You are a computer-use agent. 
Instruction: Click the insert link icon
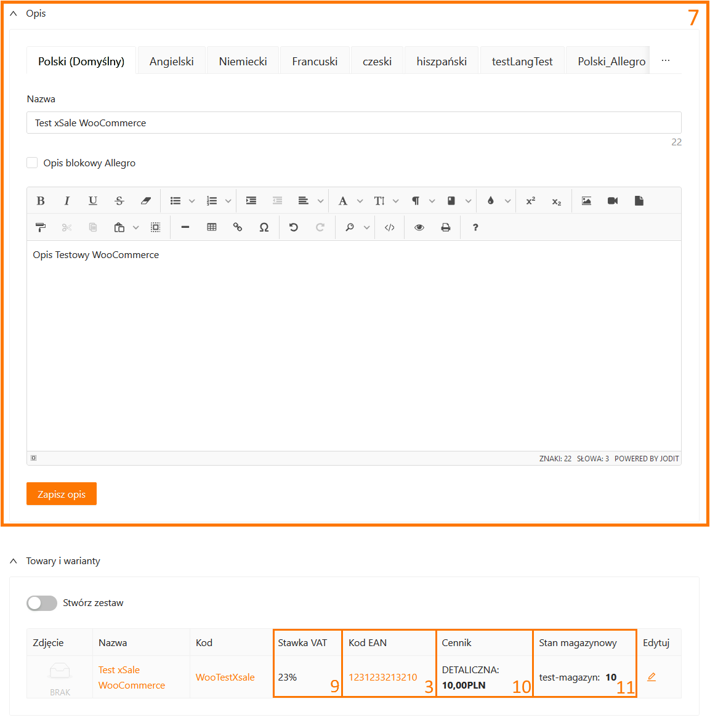click(x=238, y=227)
